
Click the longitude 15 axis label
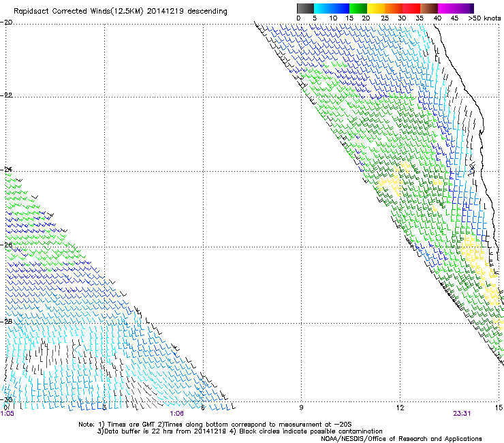click(499, 408)
